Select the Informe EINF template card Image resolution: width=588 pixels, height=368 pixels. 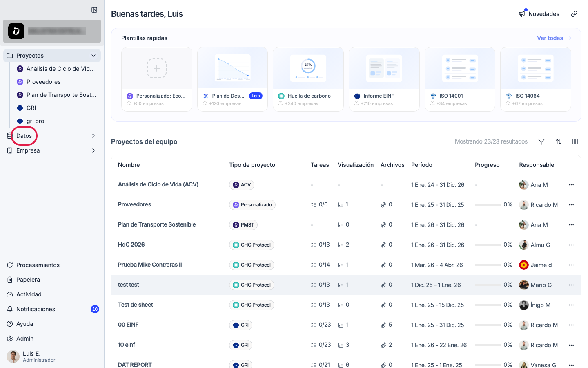click(384, 79)
